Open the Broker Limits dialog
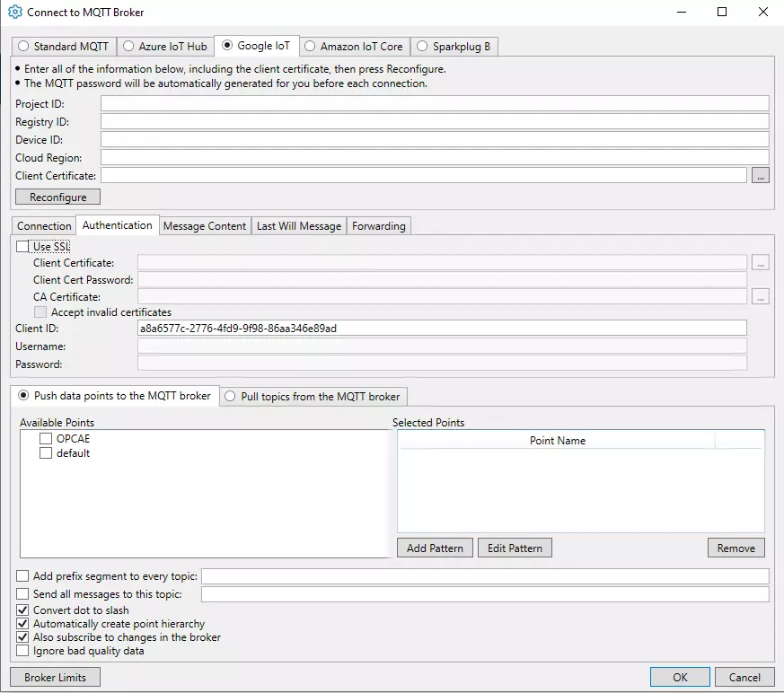Viewport: 784px width, 693px height. point(55,677)
